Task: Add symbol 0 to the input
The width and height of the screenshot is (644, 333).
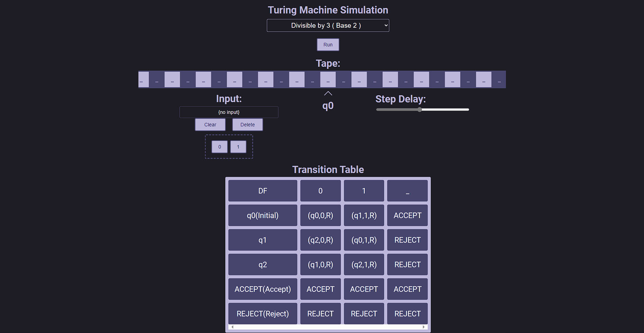Action: (x=219, y=147)
